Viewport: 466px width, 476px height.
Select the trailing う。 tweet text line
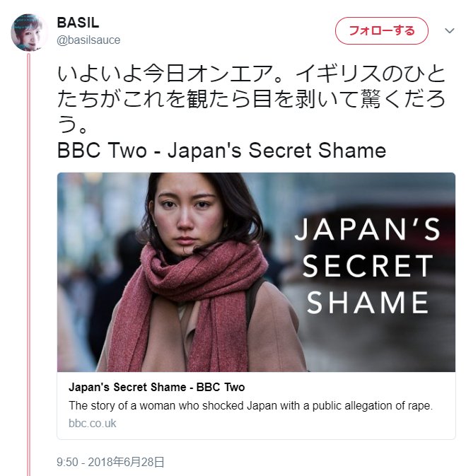pyautogui.click(x=73, y=124)
